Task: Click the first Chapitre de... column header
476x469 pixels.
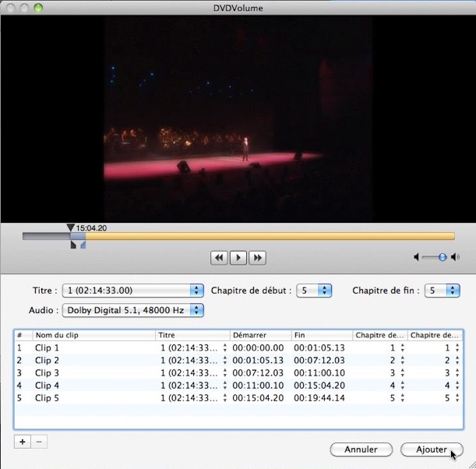Action: [379, 335]
